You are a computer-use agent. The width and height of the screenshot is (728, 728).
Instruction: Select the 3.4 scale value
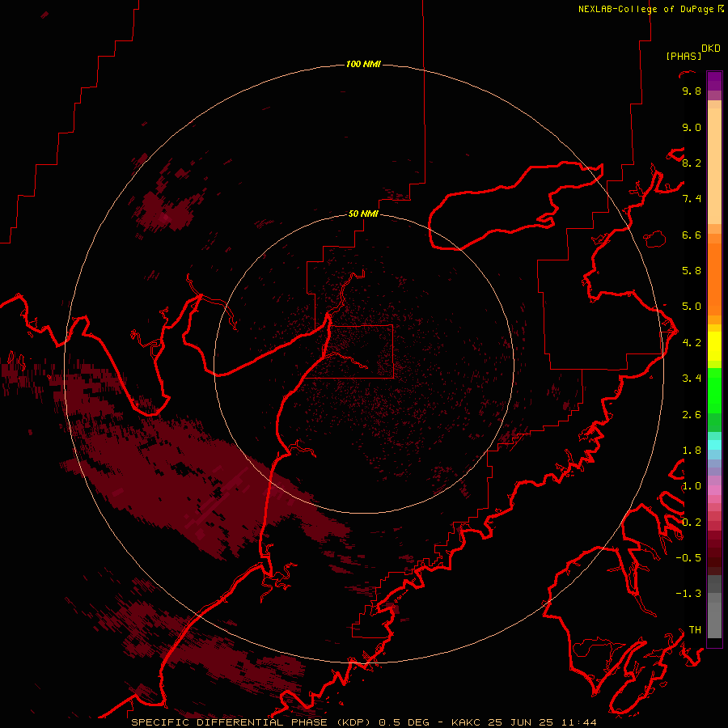[x=692, y=379]
